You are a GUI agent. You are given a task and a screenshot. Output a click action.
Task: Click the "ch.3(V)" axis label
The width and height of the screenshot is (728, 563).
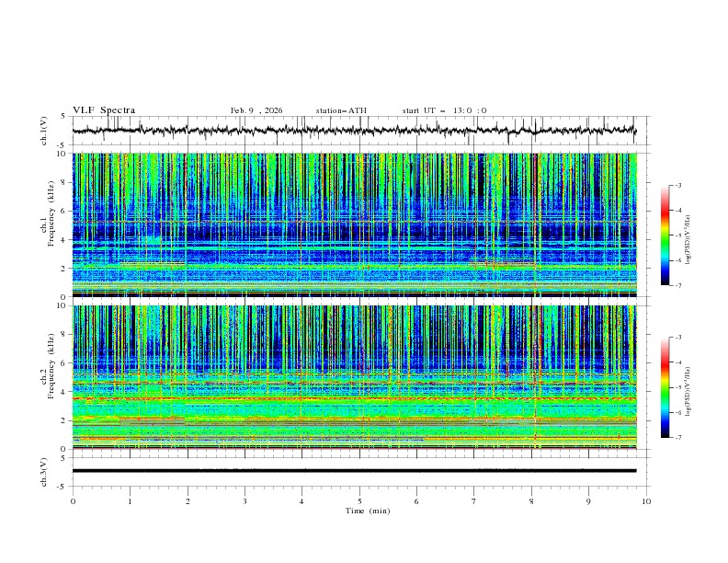(x=44, y=472)
